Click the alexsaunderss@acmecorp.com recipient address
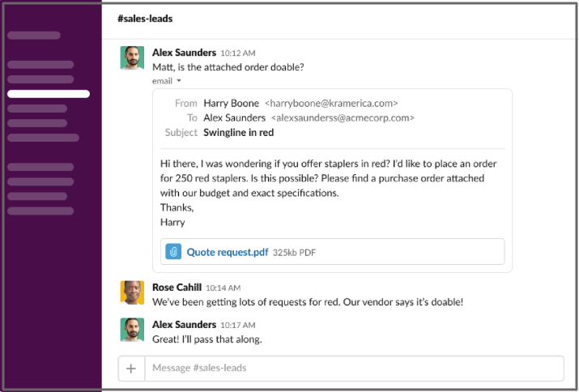Viewport: 579px width, 392px height. pos(342,117)
